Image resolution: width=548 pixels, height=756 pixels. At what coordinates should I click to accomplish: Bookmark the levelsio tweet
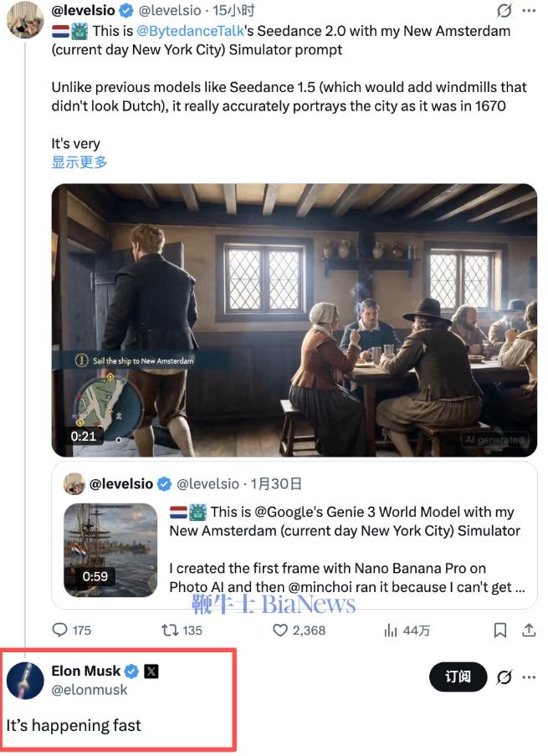[499, 630]
